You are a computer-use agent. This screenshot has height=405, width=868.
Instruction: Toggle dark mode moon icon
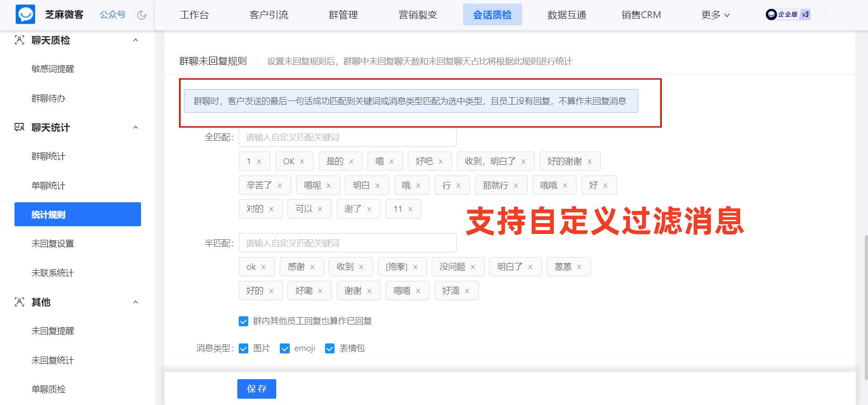[x=142, y=15]
